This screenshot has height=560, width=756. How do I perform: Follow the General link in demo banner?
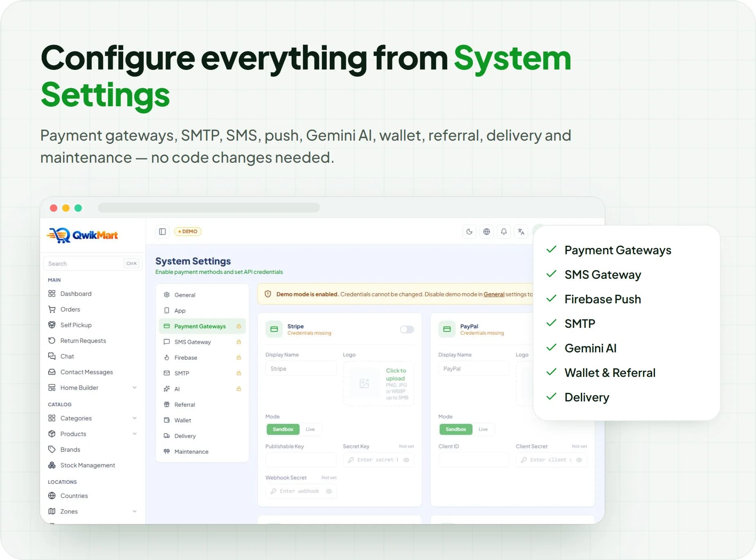(x=494, y=294)
